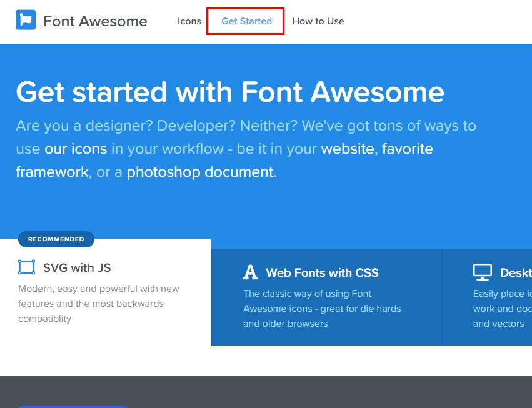Click the Desktop monitor icon
Viewport: 532px width, 408px height.
(482, 272)
